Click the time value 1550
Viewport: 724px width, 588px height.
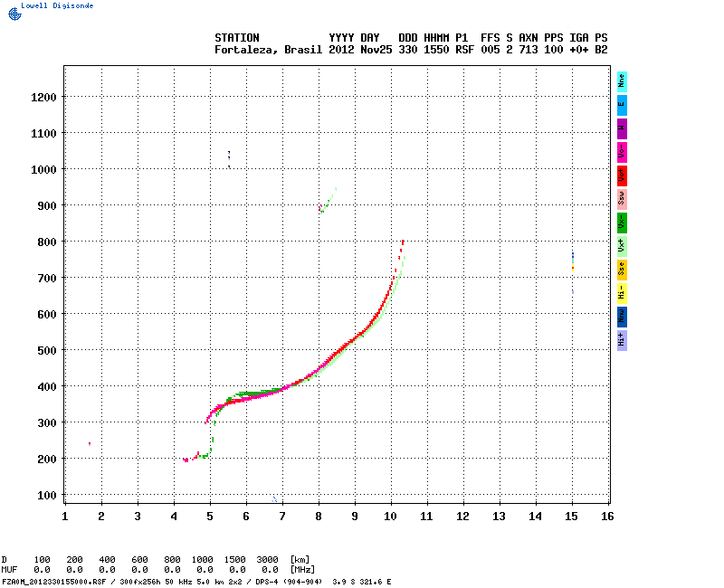436,50
